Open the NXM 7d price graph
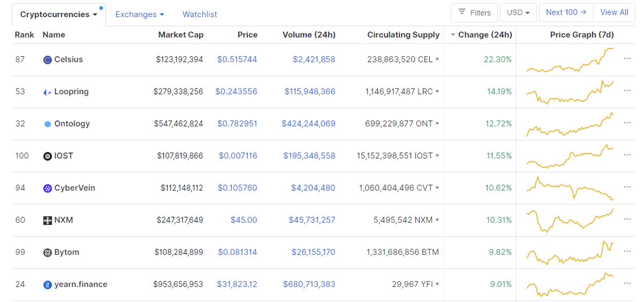The height and width of the screenshot is (302, 644). (x=570, y=220)
